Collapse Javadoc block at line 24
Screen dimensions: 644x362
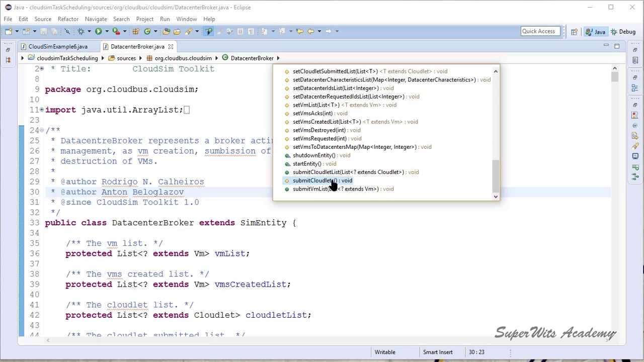click(x=42, y=130)
